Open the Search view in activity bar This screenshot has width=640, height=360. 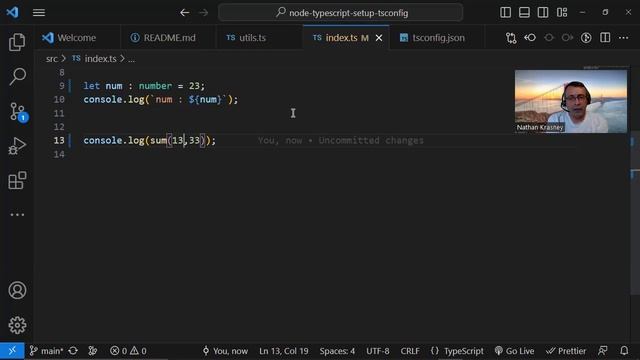[x=17, y=76]
